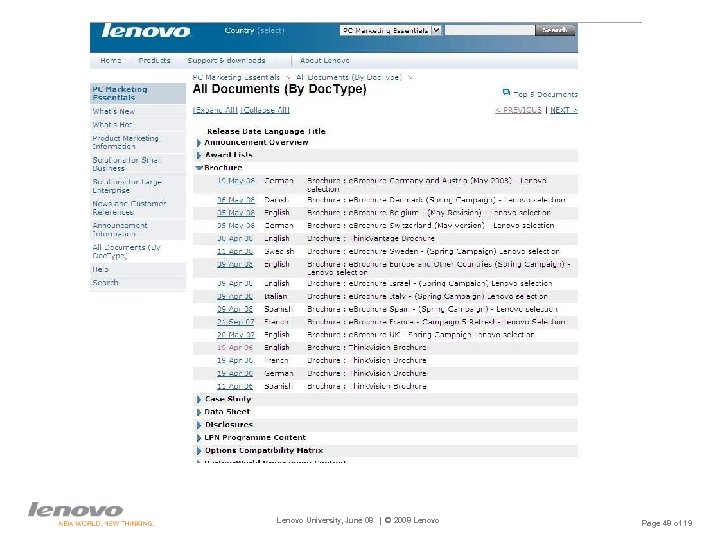Open Search in the sidebar

(x=105, y=283)
